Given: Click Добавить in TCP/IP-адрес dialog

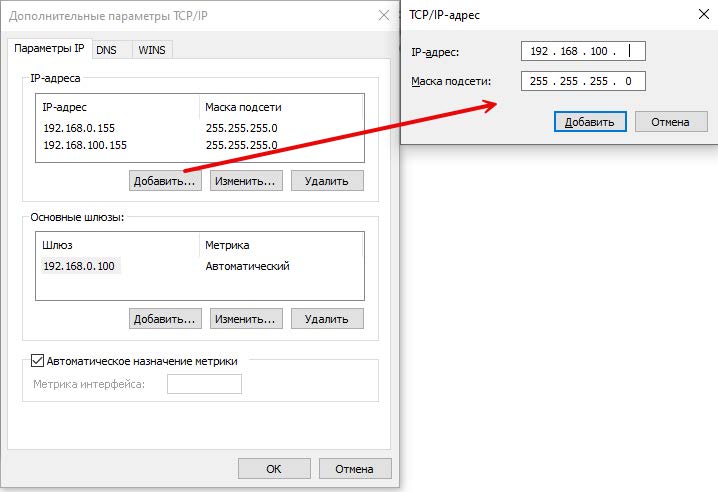Looking at the screenshot, I should [590, 122].
